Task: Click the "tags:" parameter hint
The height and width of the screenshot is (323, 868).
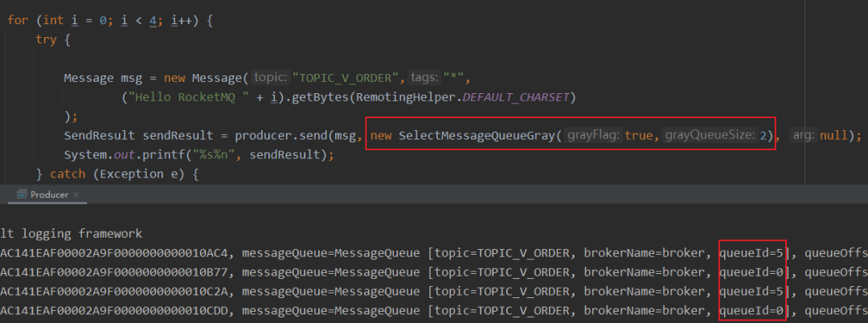Action: (424, 77)
